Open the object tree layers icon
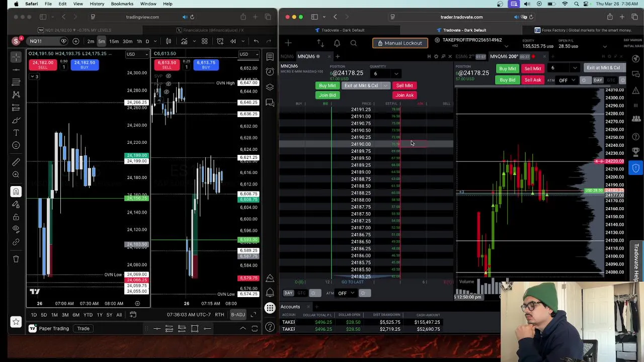This screenshot has height=362, width=644. 270,87
